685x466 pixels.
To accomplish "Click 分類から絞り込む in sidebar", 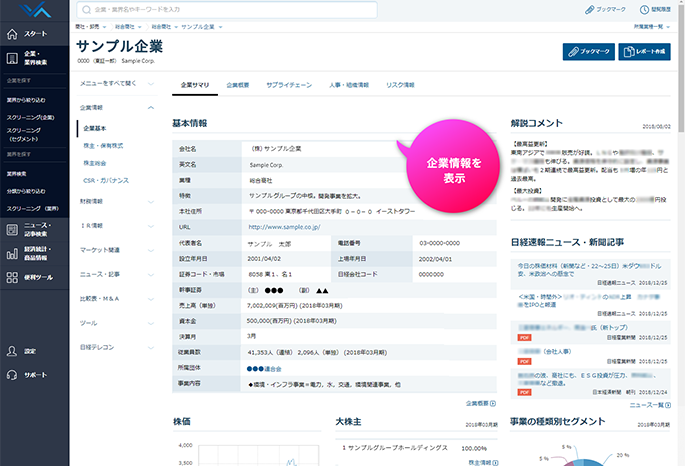I will tap(26, 191).
